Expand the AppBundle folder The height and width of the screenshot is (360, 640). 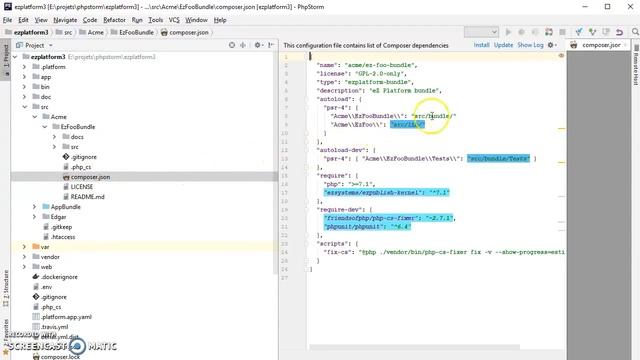[x=35, y=207]
